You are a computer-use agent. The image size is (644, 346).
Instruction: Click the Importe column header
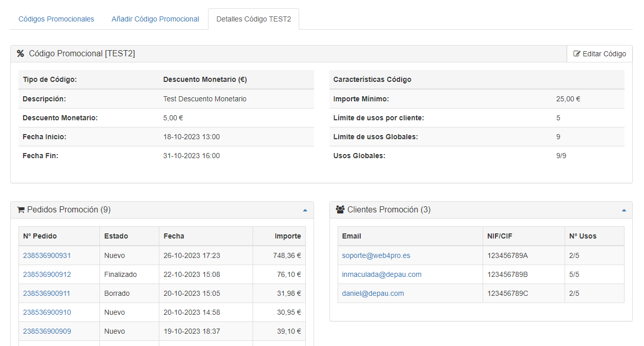(287, 236)
